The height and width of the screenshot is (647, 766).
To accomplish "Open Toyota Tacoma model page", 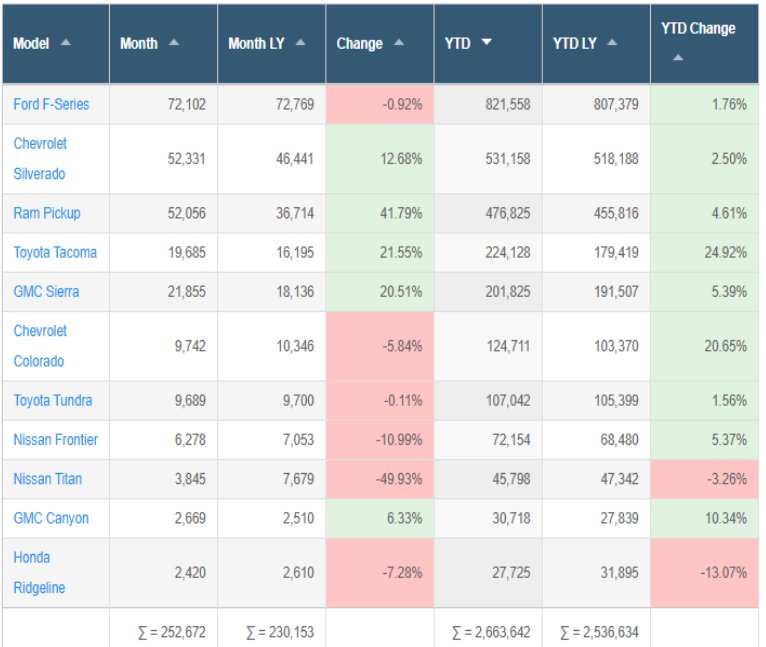I will pyautogui.click(x=55, y=252).
